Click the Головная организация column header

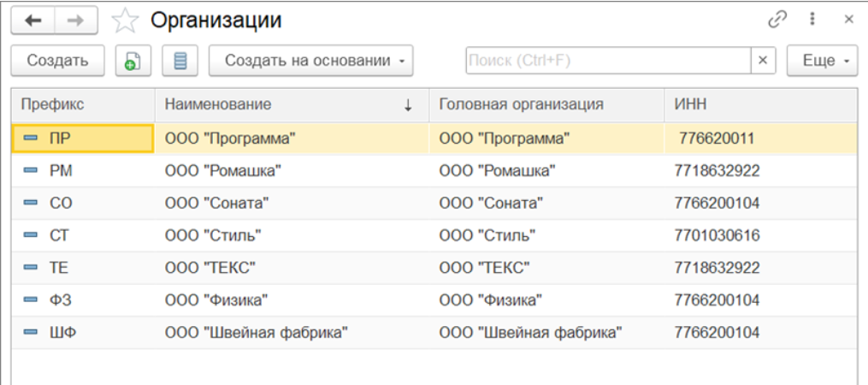[547, 104]
